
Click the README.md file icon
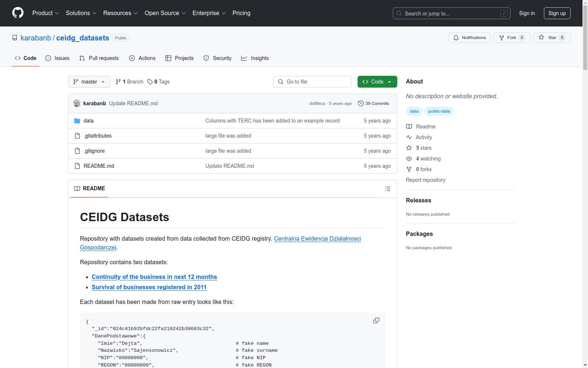point(77,166)
